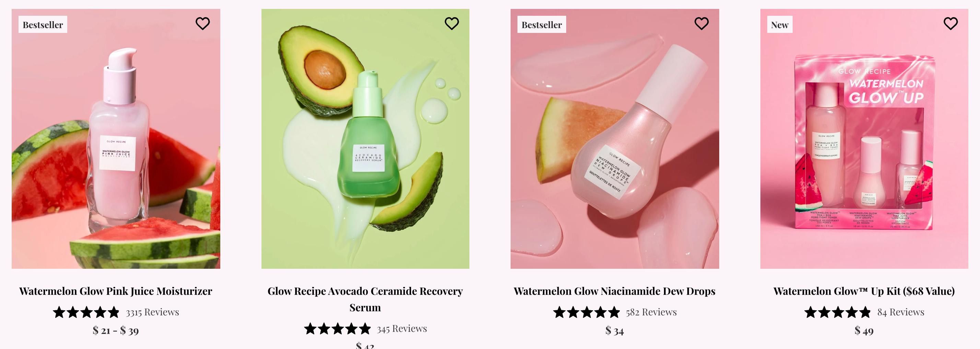Click the heart icon on Watermelon Glow Pink Juice Moisturizer
The width and height of the screenshot is (980, 349).
(x=202, y=23)
